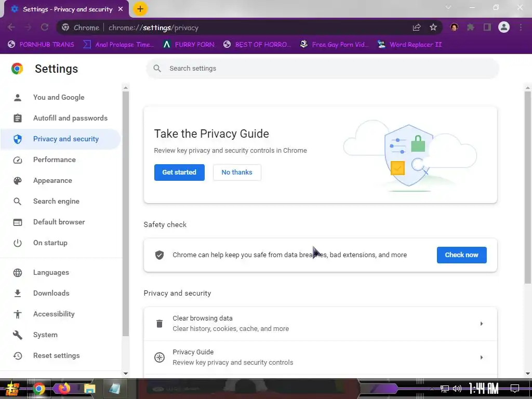Open Performance settings
Image resolution: width=532 pixels, height=399 pixels.
[60, 160]
